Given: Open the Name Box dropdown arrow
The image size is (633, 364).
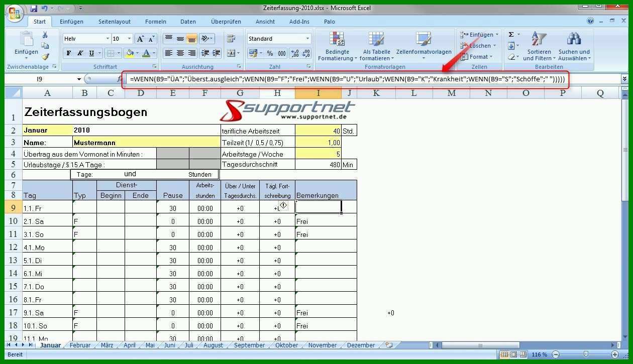Looking at the screenshot, I should point(79,79).
